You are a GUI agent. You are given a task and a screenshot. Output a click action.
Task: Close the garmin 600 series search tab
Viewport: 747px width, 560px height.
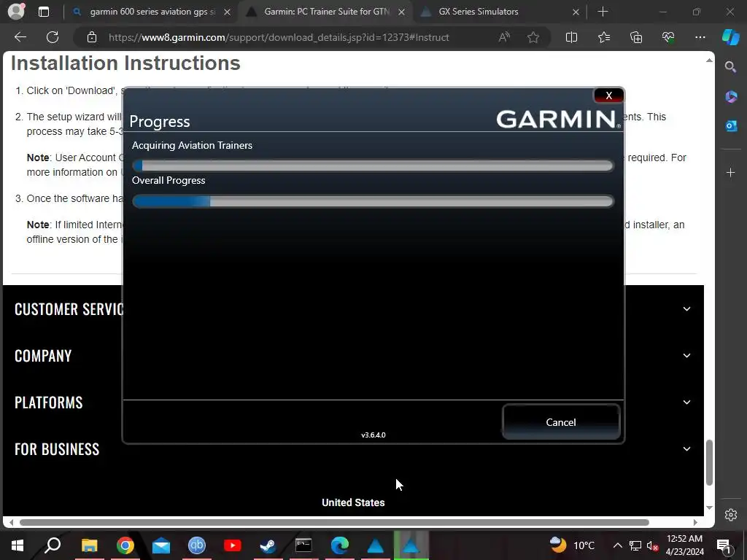pos(228,12)
